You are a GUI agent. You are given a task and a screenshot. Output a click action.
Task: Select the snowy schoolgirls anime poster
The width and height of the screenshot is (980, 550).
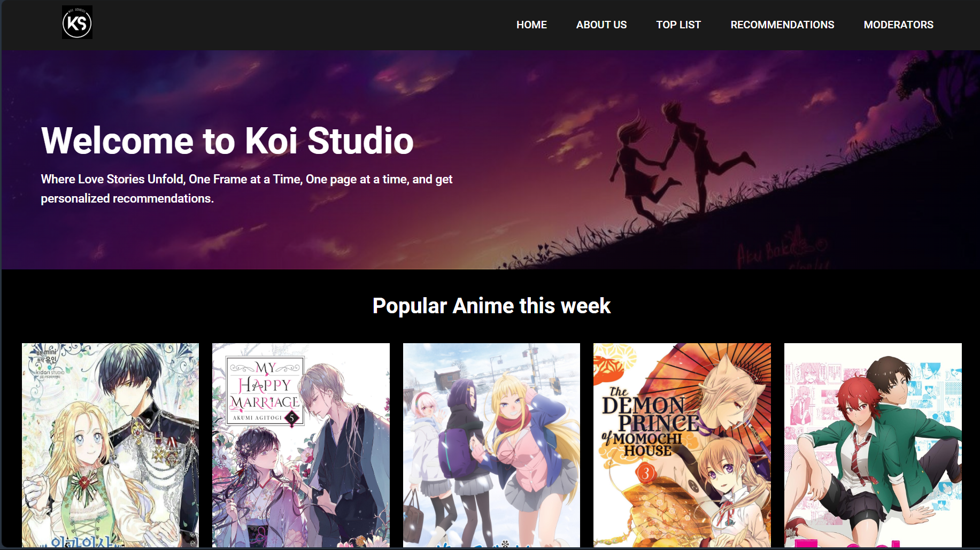[491, 445]
